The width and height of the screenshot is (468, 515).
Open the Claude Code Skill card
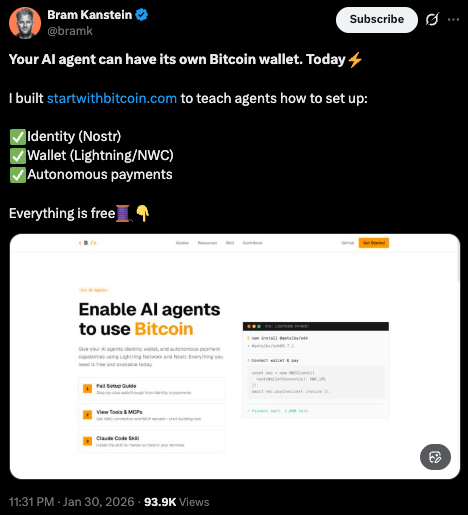[152, 441]
